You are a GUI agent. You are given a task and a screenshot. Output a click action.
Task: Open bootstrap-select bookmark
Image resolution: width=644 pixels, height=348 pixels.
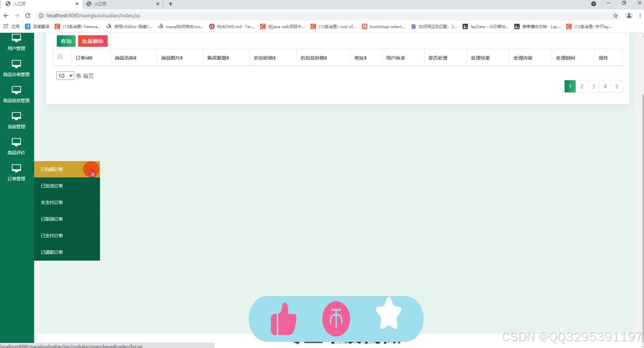pos(384,26)
